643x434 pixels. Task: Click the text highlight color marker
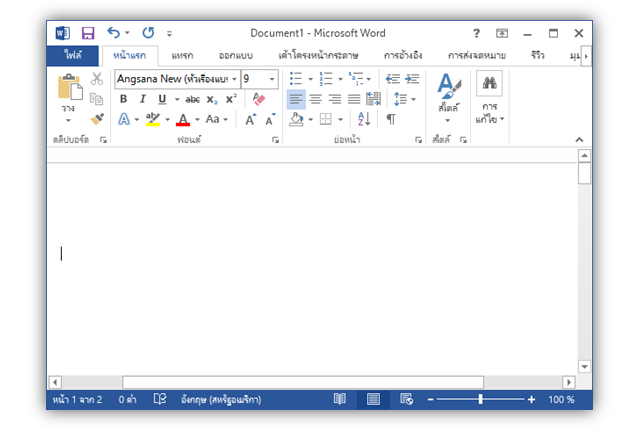[153, 119]
